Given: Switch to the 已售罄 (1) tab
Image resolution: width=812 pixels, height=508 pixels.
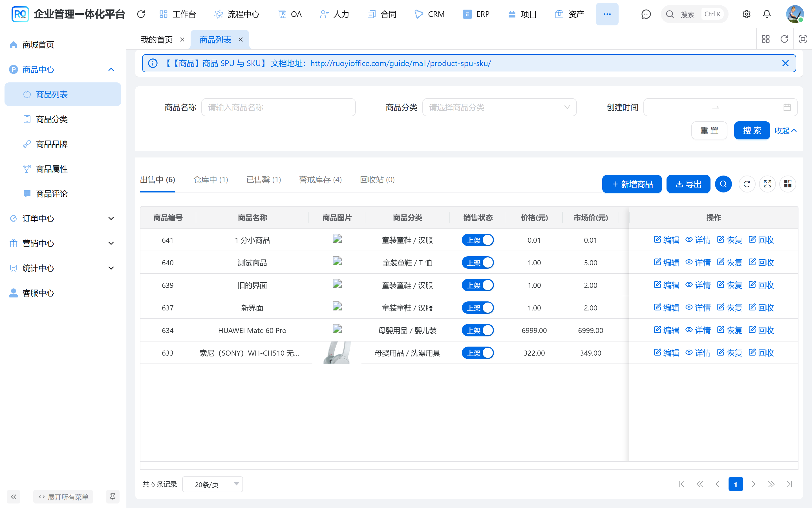Looking at the screenshot, I should coord(264,180).
